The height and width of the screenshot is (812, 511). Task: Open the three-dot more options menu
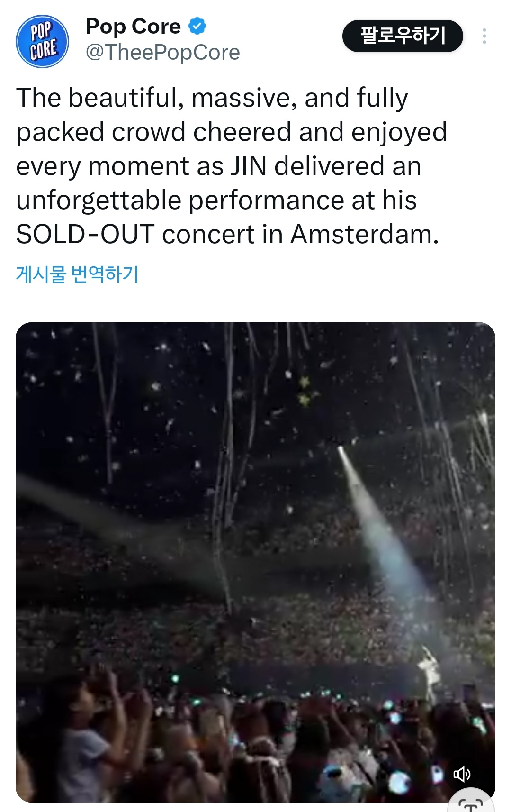coord(484,36)
